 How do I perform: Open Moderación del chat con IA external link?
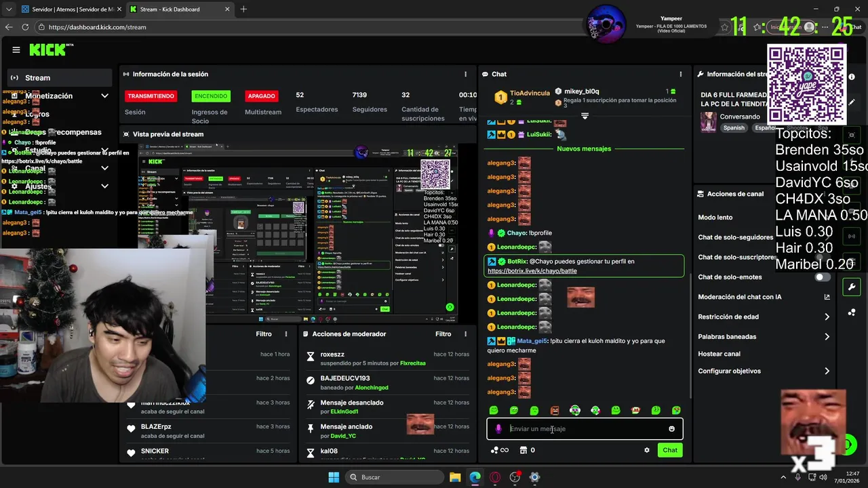coord(827,297)
